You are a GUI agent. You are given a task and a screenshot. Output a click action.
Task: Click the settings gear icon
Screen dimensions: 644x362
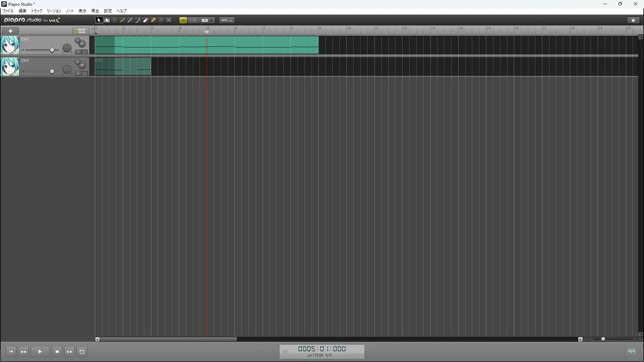(x=633, y=20)
